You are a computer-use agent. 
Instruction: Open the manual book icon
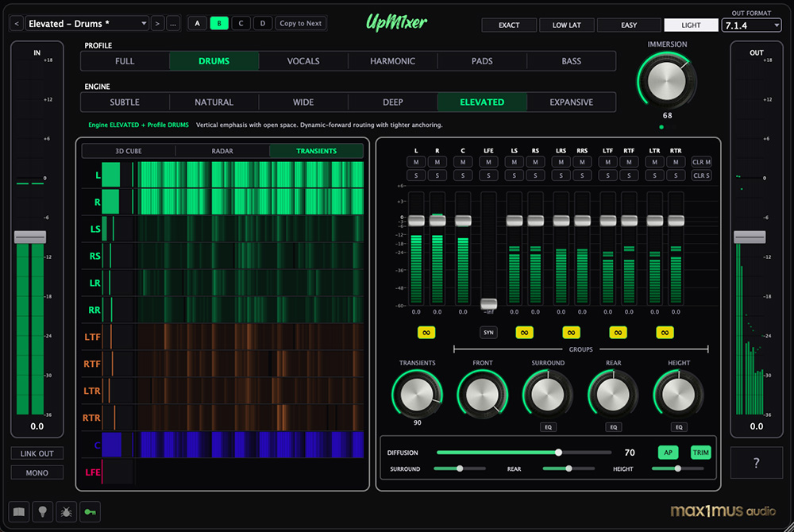tap(17, 512)
